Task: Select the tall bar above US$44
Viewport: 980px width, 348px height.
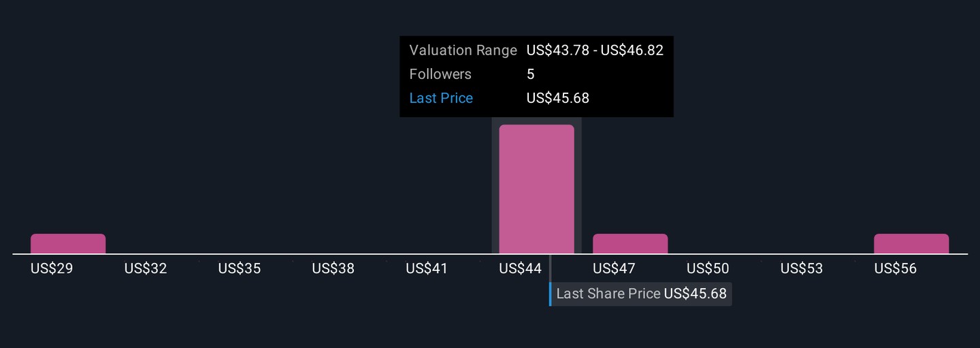Action: [x=536, y=189]
